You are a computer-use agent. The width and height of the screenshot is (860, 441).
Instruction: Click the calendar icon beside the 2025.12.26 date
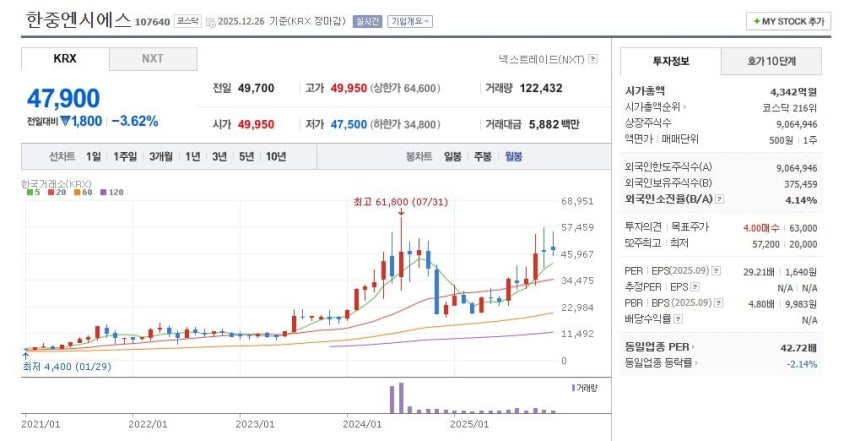[x=211, y=22]
